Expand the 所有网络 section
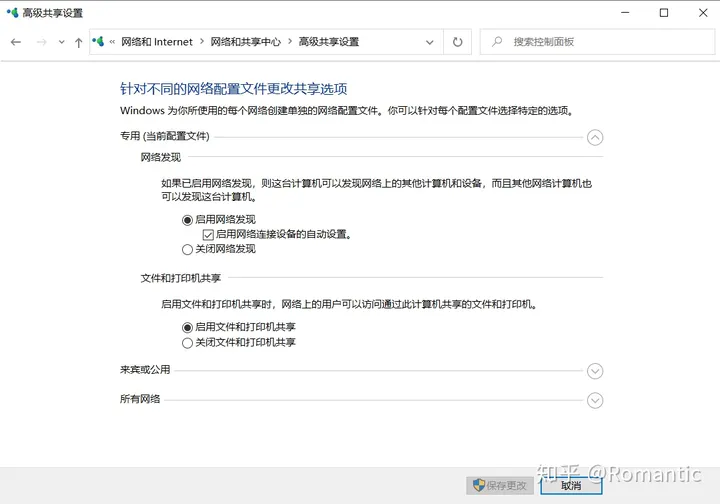Viewport: 720px width, 504px height. point(595,400)
